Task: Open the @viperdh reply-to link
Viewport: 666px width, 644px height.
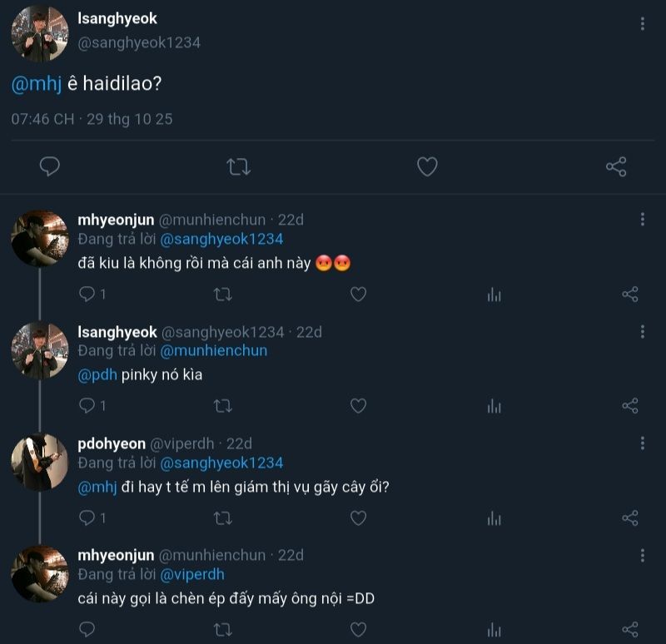Action: point(191,574)
